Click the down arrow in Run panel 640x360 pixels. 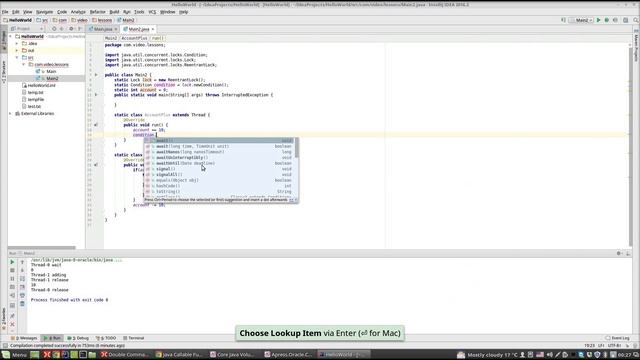pos(22,270)
